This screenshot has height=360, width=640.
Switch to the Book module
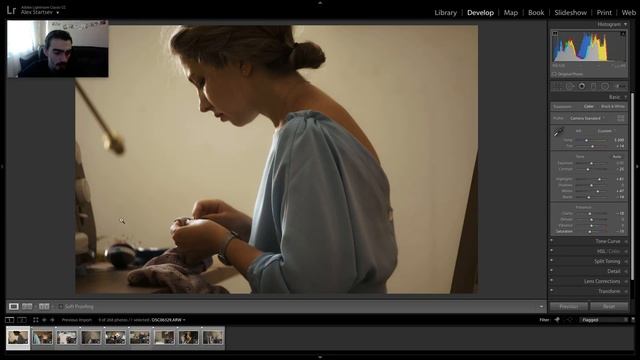click(536, 13)
